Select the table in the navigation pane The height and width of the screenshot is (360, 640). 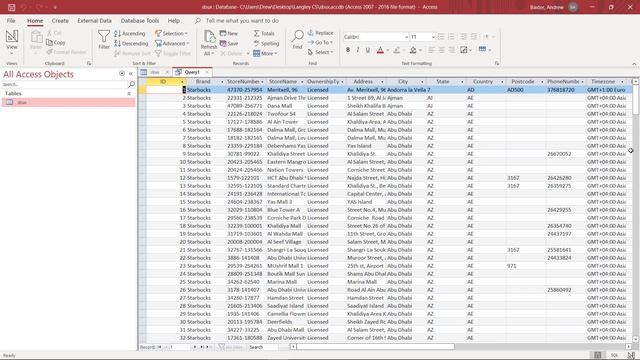point(69,102)
